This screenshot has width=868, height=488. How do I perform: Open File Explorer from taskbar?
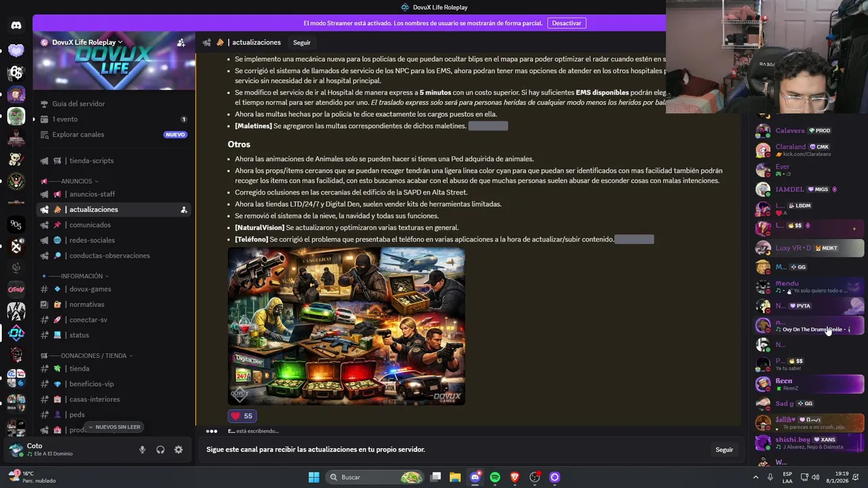(455, 477)
